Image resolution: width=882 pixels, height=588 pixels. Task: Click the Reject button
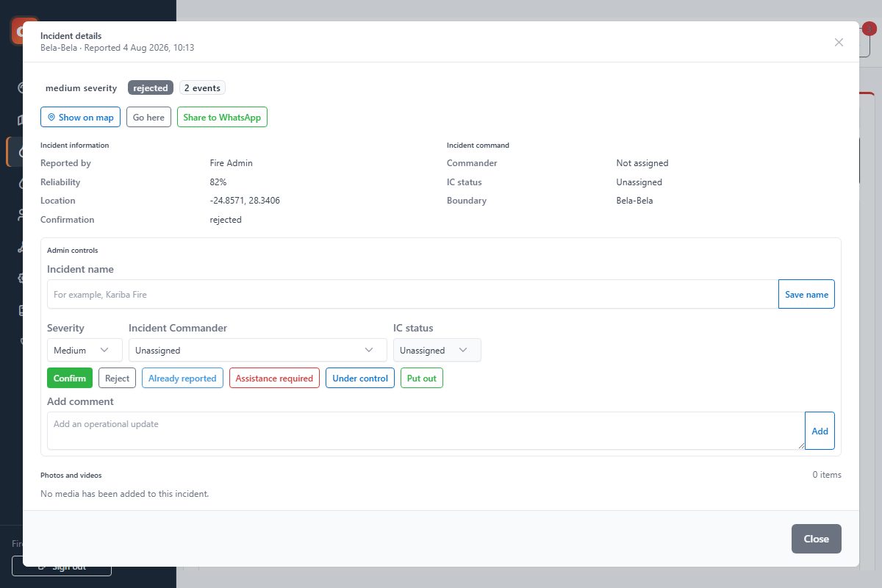(x=117, y=378)
